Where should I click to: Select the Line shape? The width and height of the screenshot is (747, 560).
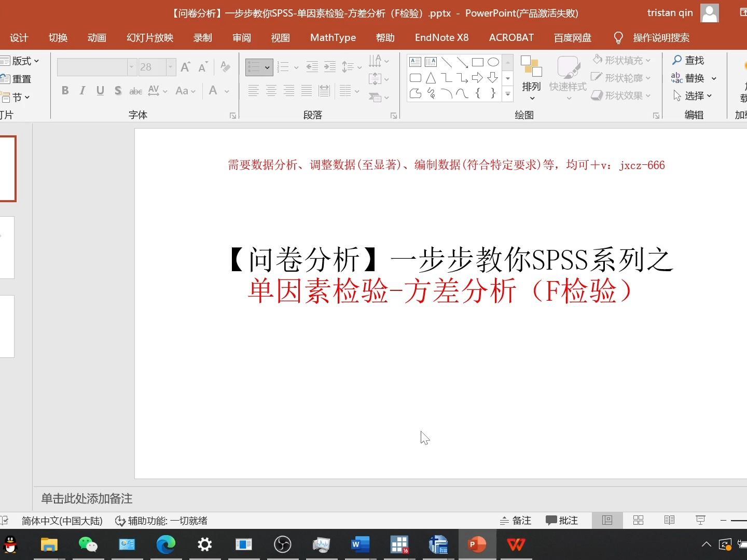(446, 62)
